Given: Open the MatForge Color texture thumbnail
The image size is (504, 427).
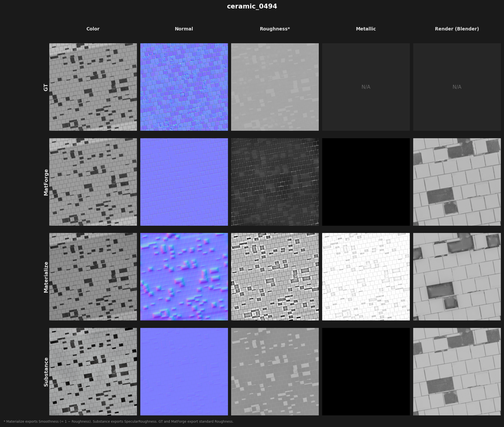Looking at the screenshot, I should tap(93, 182).
